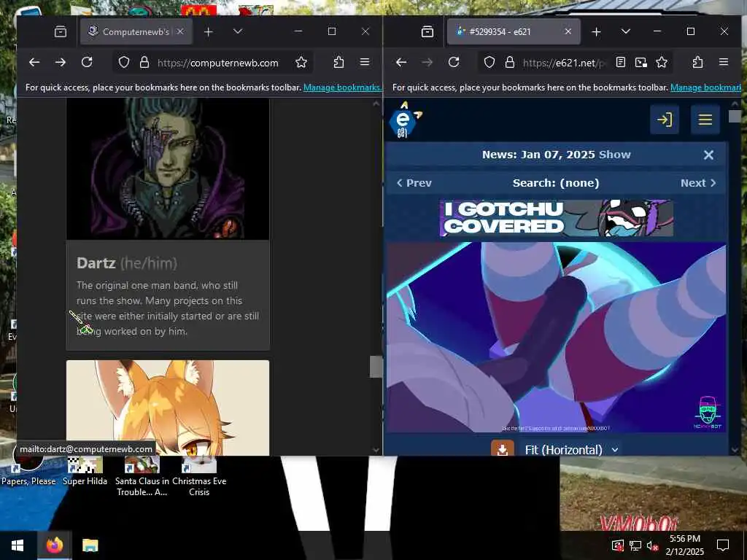The height and width of the screenshot is (560, 747).
Task: Open a new tab in the computernewb window
Action: coord(208,32)
